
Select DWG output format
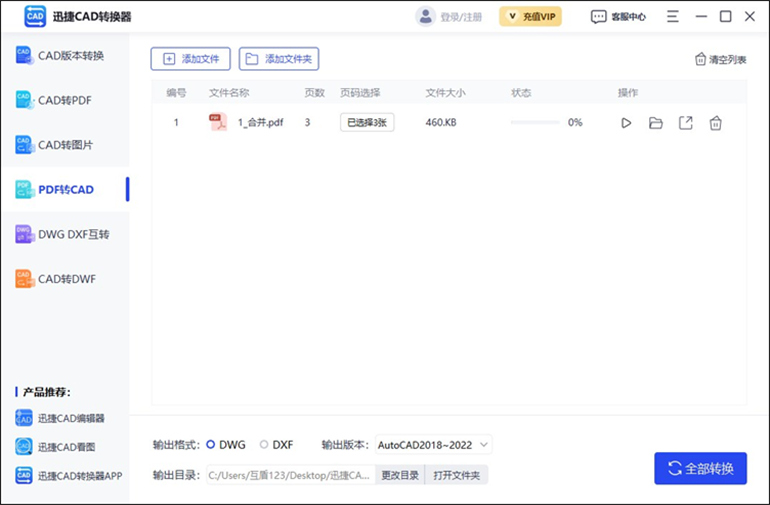point(226,445)
